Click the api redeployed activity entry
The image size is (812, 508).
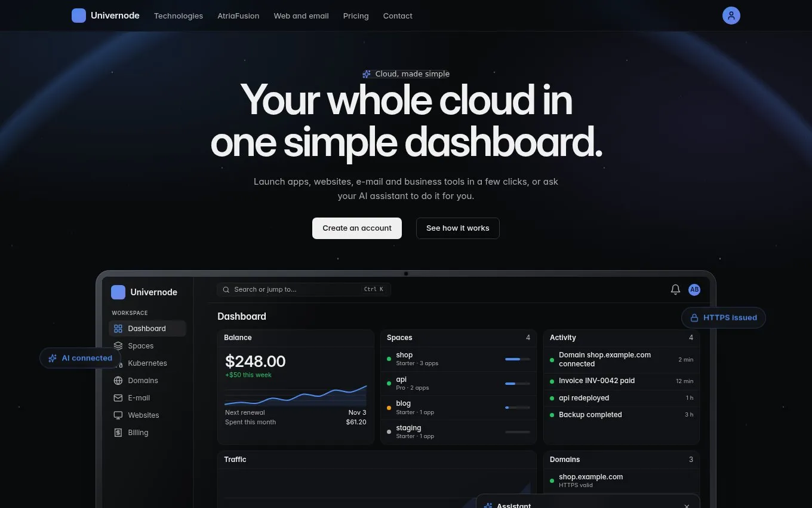(622, 398)
